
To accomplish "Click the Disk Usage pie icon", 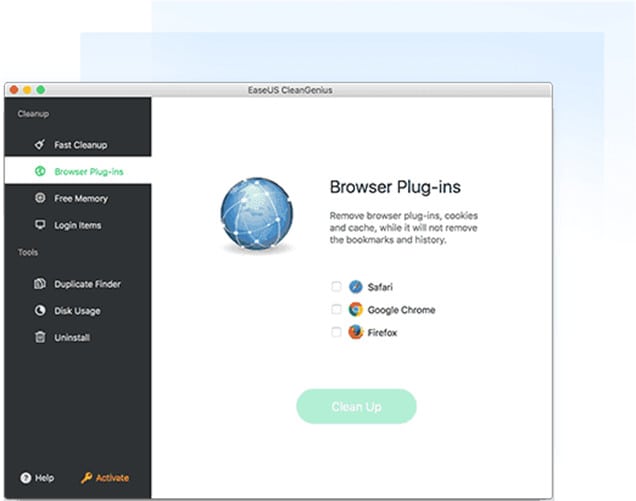I will (x=40, y=311).
